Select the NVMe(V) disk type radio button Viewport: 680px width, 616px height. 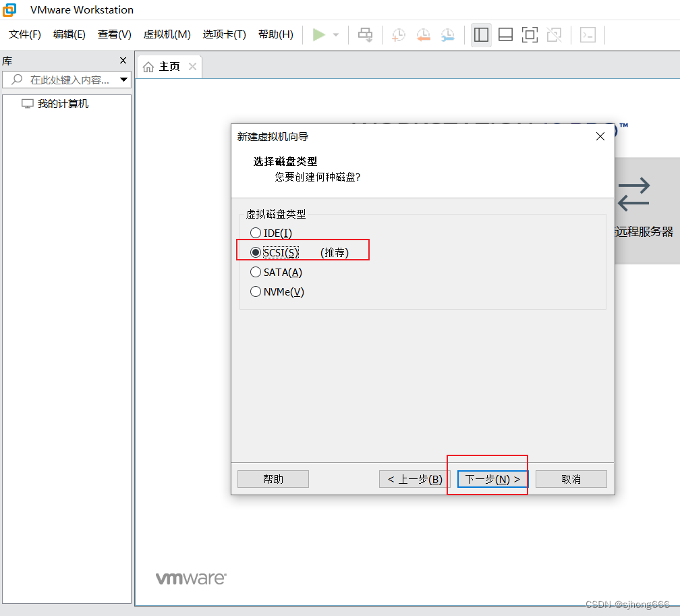[x=256, y=291]
